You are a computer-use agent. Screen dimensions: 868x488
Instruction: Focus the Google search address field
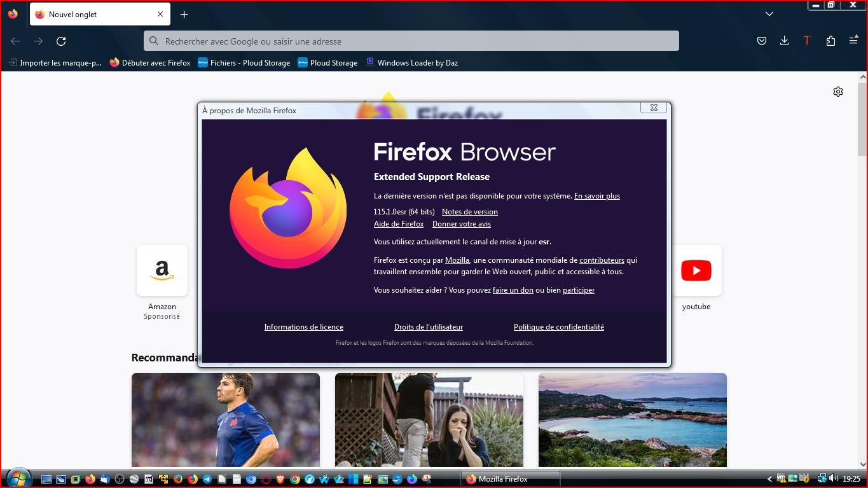point(411,41)
